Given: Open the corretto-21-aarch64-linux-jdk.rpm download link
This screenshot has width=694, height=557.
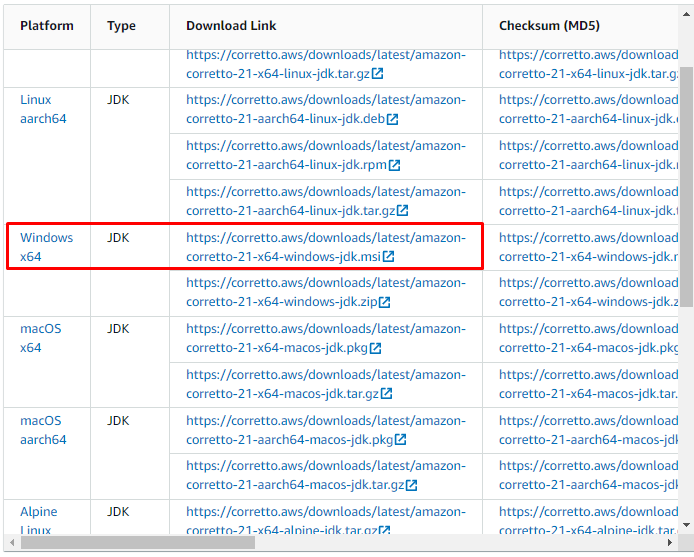Looking at the screenshot, I should pos(326,155).
